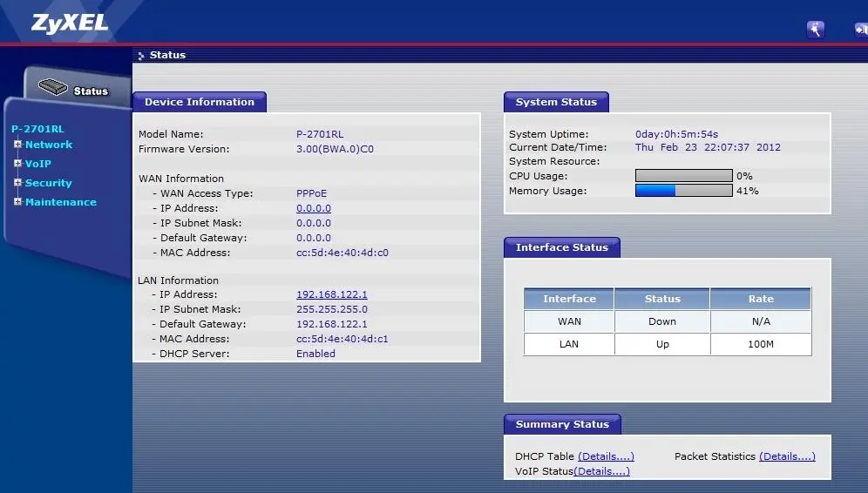Open the Maintenance menu
The image size is (868, 493).
pos(61,202)
